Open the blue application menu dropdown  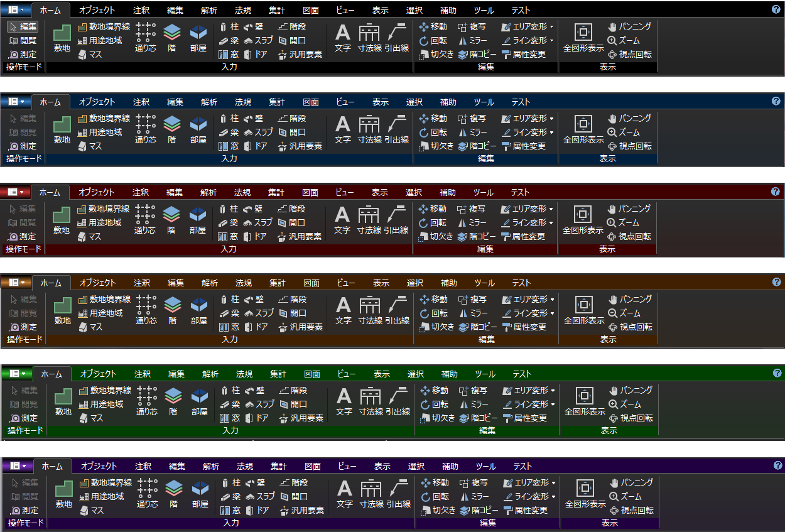(x=16, y=101)
